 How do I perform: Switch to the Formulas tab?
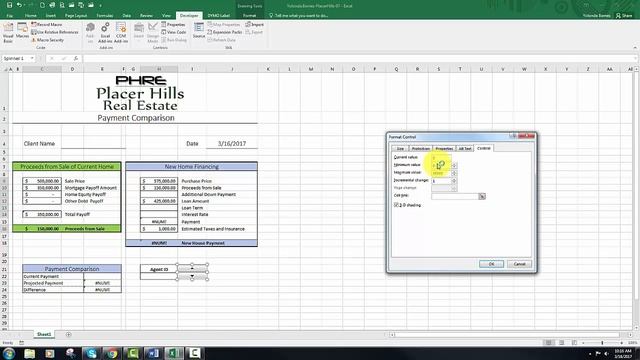point(105,16)
